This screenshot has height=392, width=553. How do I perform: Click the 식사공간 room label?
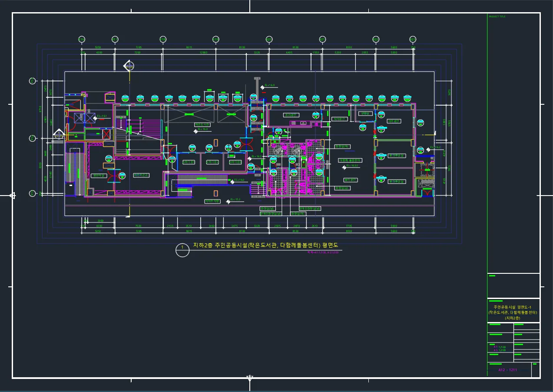pyautogui.click(x=339, y=119)
